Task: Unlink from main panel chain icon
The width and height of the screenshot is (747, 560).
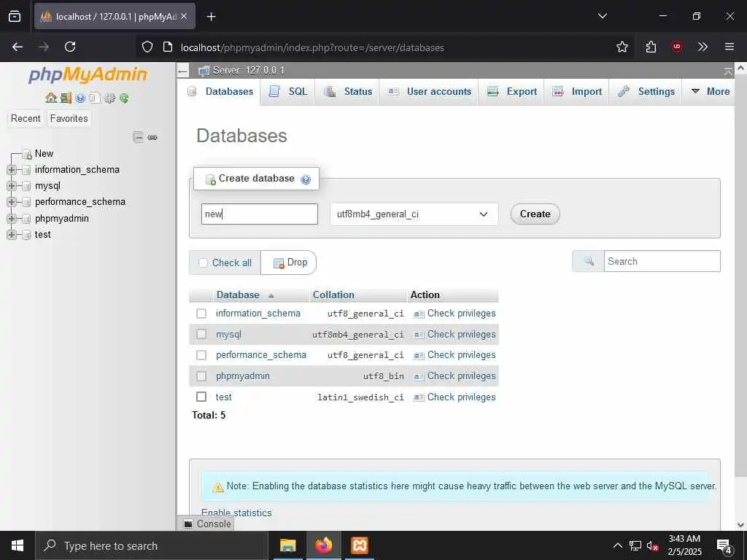Action: 152,137
